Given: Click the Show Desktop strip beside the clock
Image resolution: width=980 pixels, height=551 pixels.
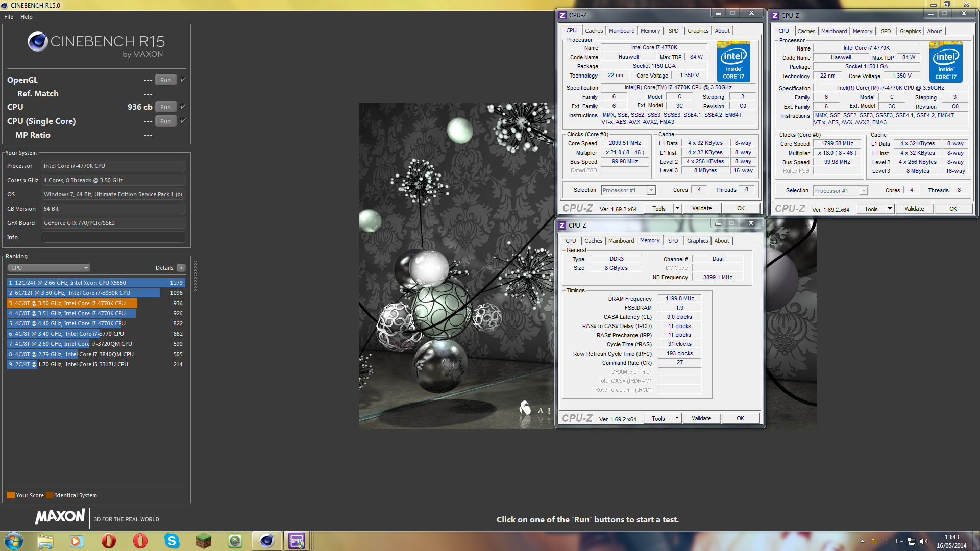Looking at the screenshot, I should point(976,541).
